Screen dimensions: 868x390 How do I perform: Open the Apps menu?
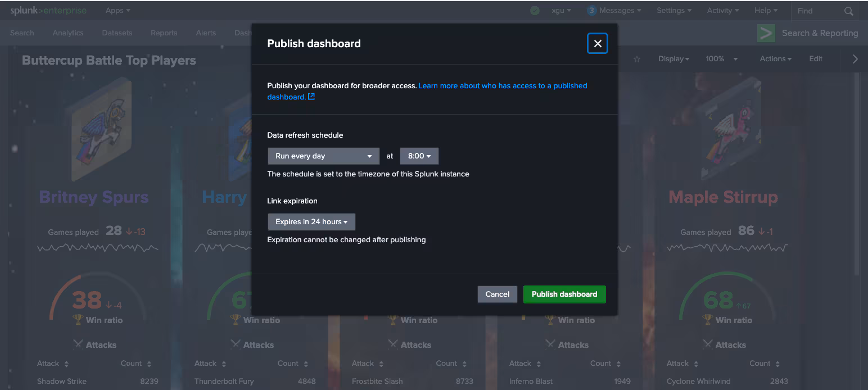tap(117, 11)
